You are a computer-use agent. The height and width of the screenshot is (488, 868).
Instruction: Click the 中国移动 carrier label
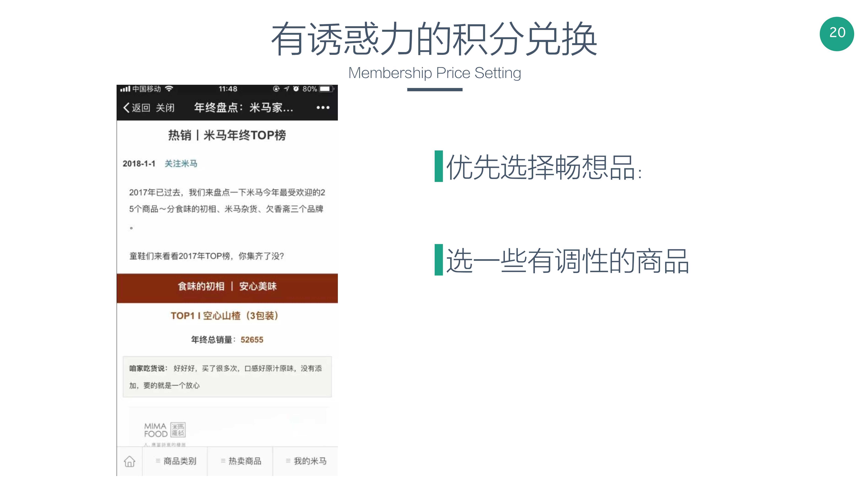point(147,89)
